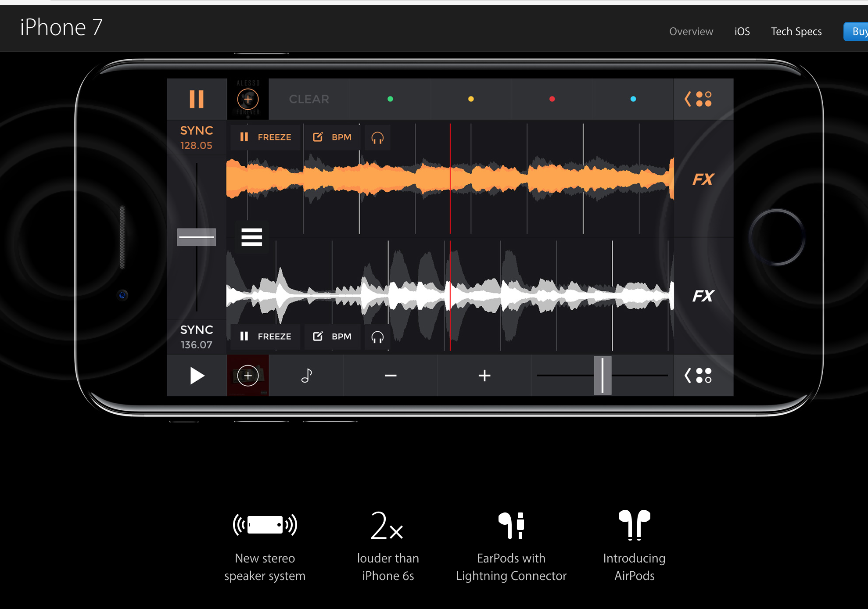Screen dimensions: 868x609
Task: Collapse the bottom deck white pad grid icon
Action: [698, 376]
